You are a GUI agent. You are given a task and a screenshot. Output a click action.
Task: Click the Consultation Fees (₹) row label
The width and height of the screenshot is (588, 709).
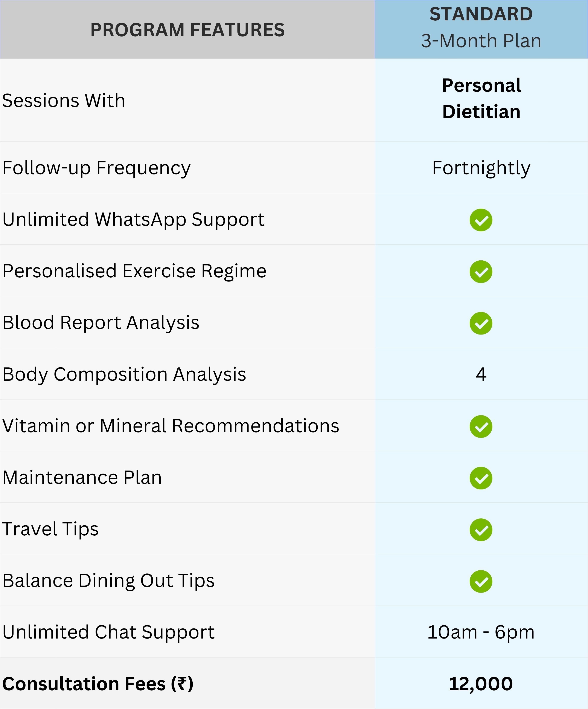point(98,684)
